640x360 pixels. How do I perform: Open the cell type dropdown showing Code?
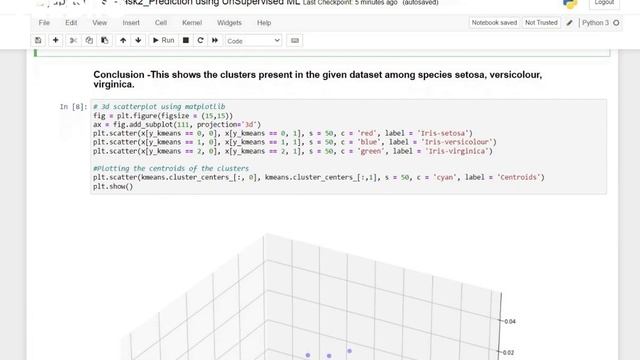coord(253,41)
